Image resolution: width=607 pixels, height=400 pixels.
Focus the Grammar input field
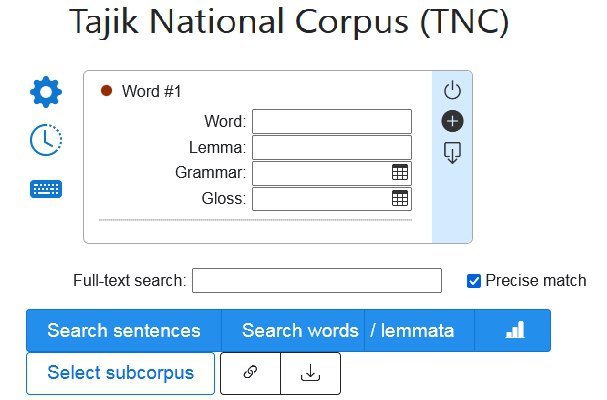(332, 173)
